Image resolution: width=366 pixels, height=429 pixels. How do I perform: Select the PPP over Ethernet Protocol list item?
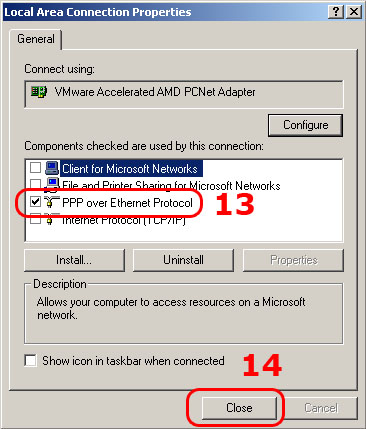click(127, 203)
